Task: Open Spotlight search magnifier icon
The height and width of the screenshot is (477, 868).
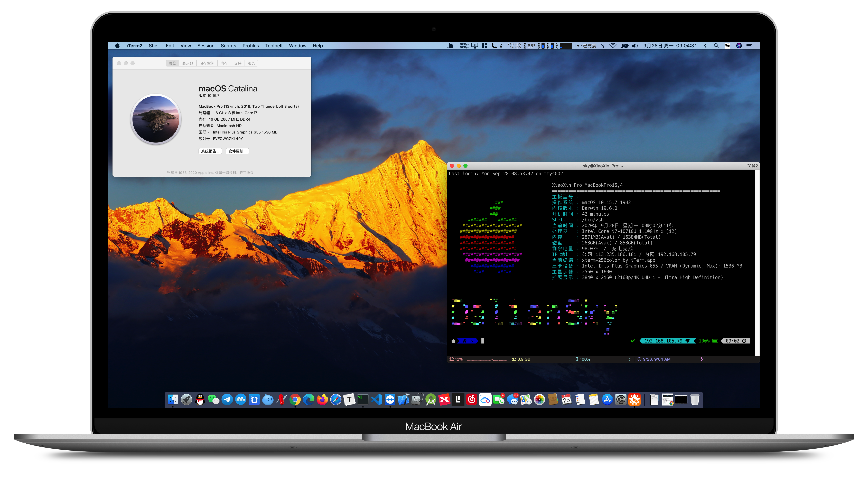Action: 716,46
